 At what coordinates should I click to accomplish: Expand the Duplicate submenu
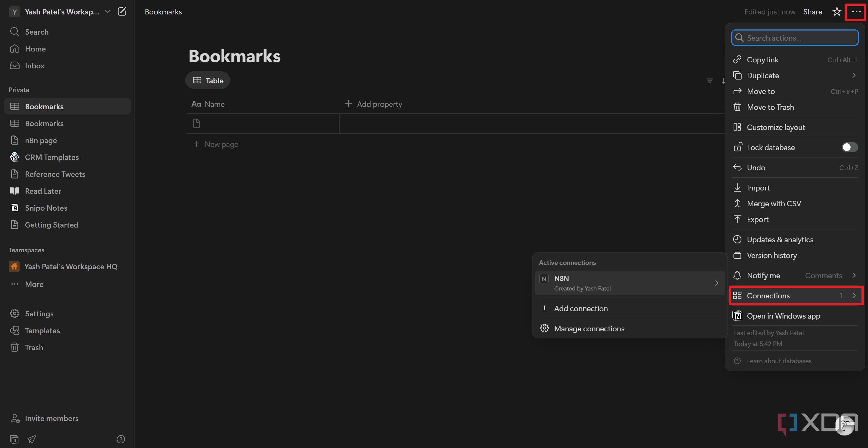tap(795, 75)
